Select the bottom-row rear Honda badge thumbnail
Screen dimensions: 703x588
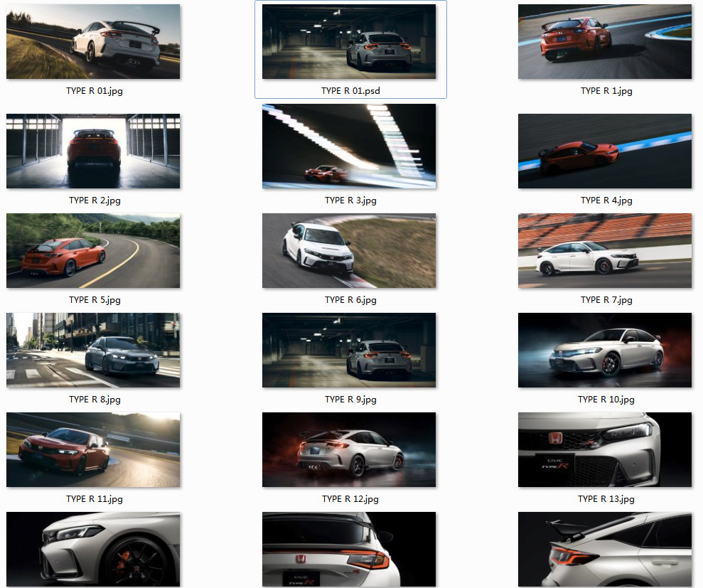[349, 549]
